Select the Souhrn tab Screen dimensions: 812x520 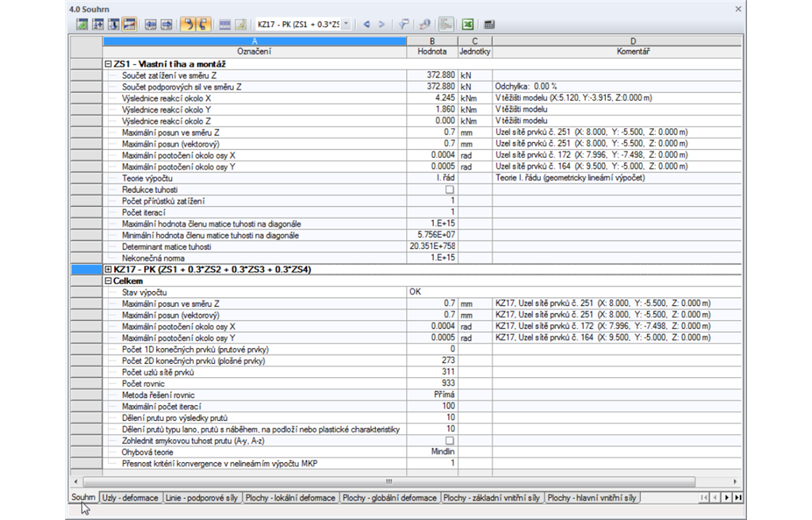tap(83, 497)
